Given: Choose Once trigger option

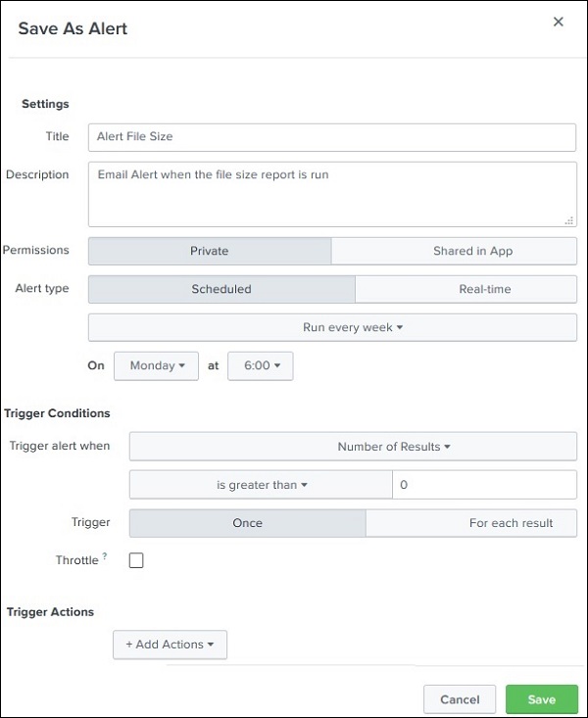Looking at the screenshot, I should coord(247,523).
